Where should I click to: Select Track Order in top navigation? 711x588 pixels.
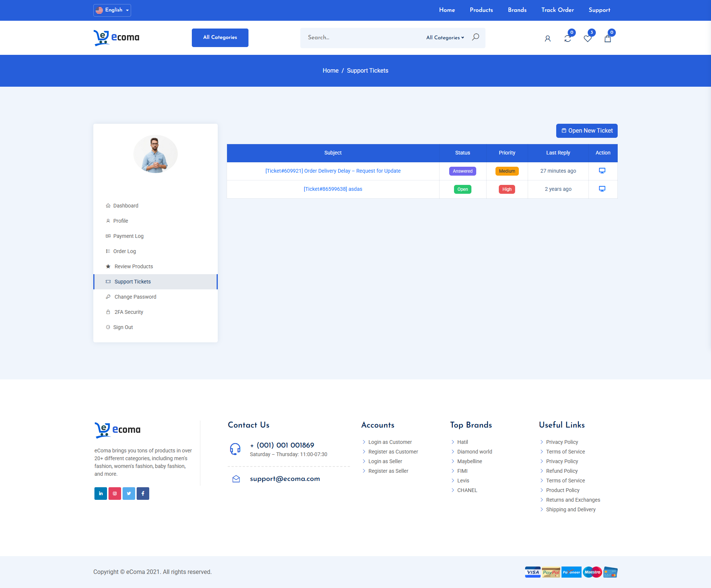point(557,10)
